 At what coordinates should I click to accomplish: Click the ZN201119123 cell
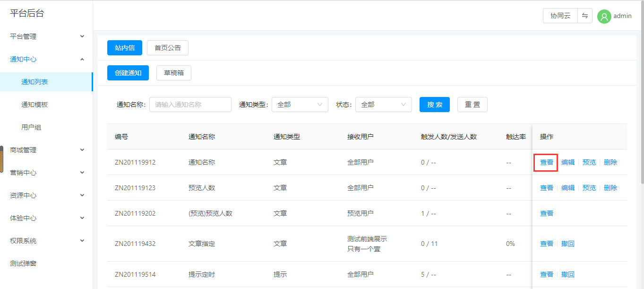(135, 188)
